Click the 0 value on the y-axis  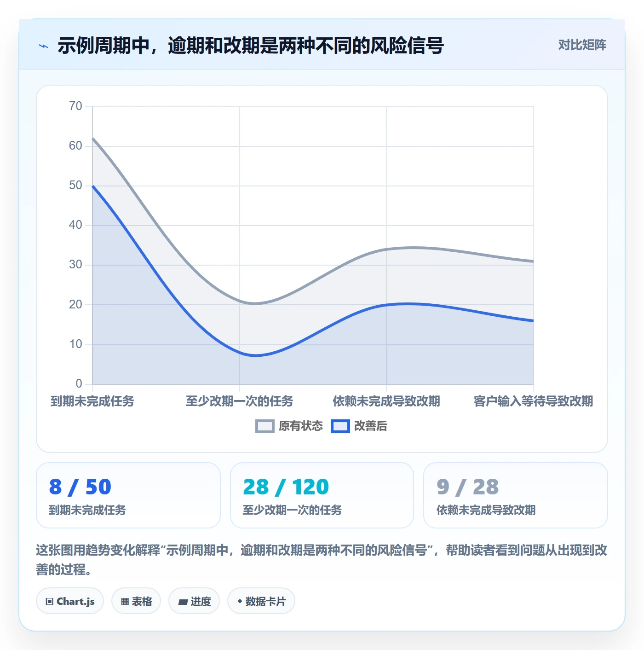[79, 384]
